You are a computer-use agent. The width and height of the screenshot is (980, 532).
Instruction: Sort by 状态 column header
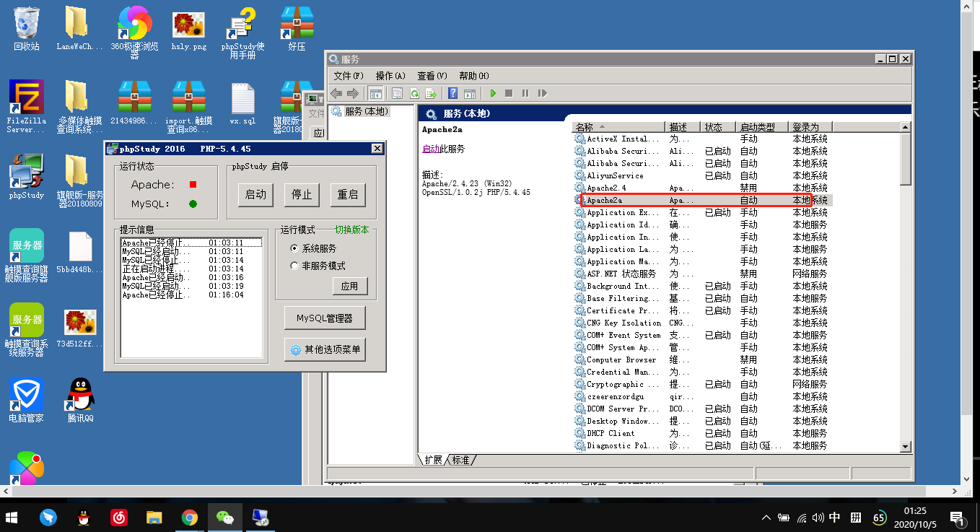[719, 127]
